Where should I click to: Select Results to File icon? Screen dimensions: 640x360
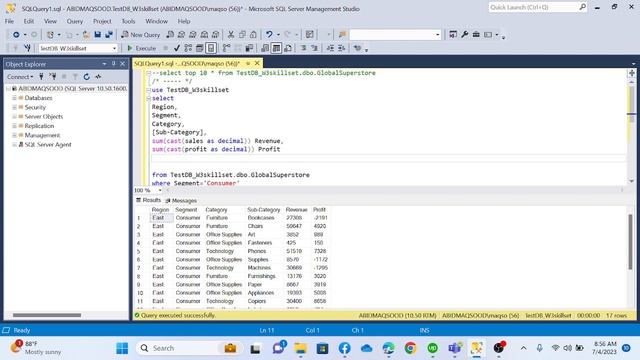[288, 48]
